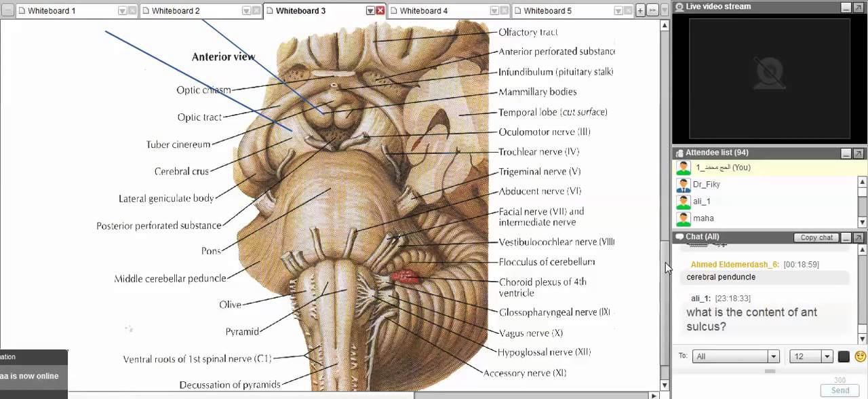Show more whiteboard tabs with double-arrow
Screen dimensions: 868x399
tap(652, 11)
